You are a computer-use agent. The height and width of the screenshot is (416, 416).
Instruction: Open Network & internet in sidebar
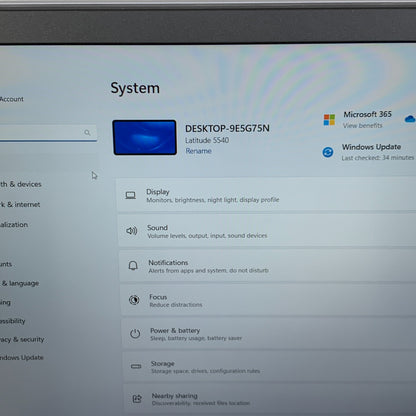coord(20,204)
